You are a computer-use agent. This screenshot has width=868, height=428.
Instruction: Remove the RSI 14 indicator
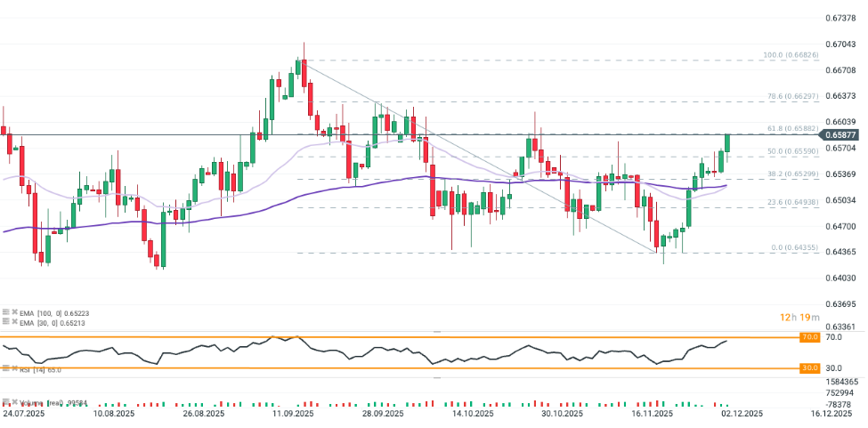15,368
